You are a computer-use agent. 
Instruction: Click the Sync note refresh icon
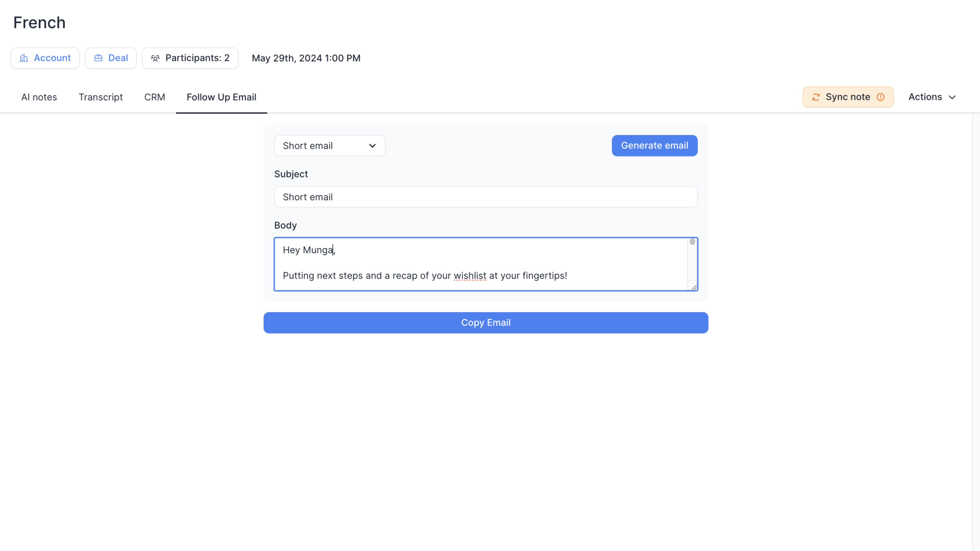pyautogui.click(x=816, y=97)
